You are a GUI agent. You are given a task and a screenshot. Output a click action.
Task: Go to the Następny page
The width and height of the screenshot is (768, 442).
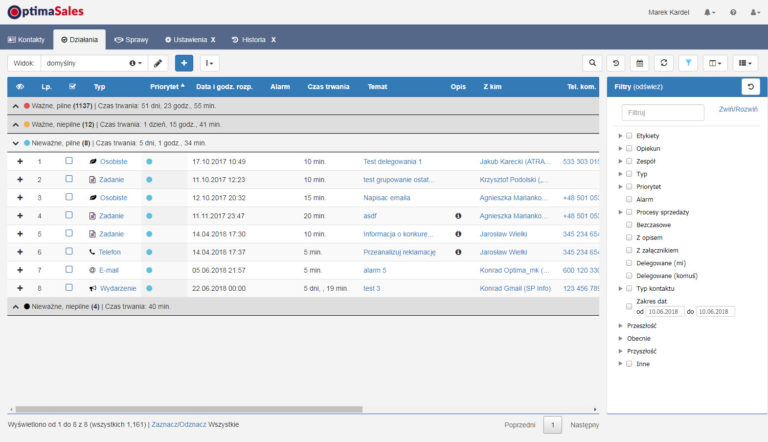pyautogui.click(x=584, y=425)
